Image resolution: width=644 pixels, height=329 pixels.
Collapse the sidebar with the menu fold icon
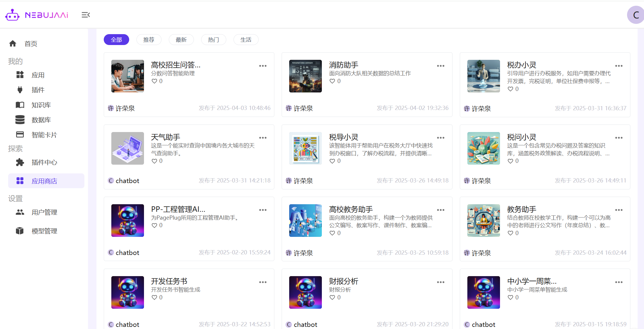(86, 15)
